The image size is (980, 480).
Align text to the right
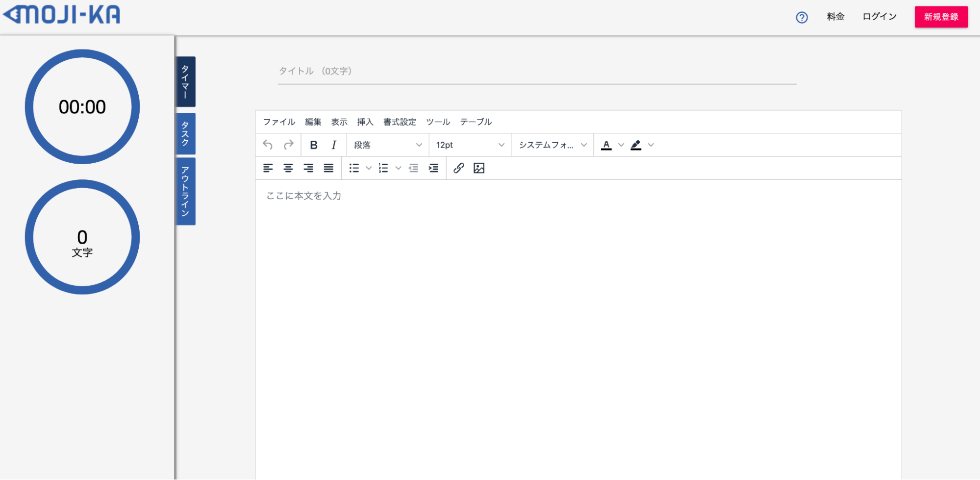(x=308, y=168)
